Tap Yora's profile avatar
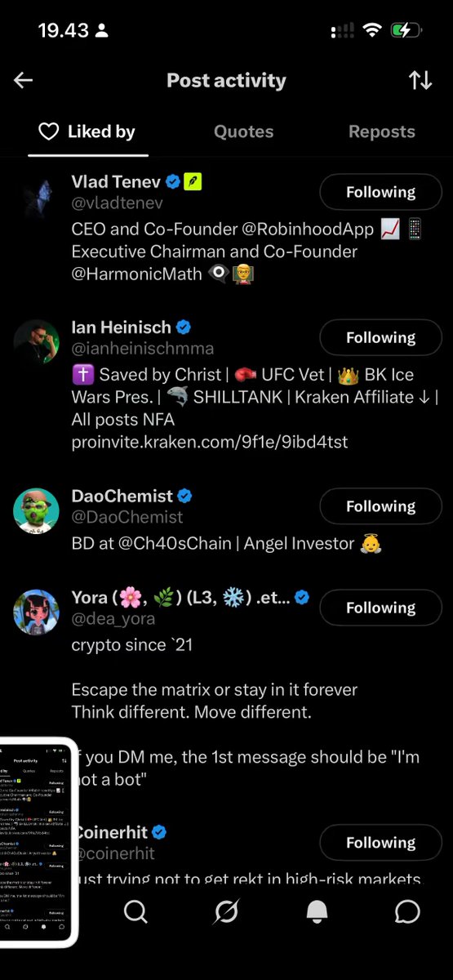 pyautogui.click(x=36, y=612)
